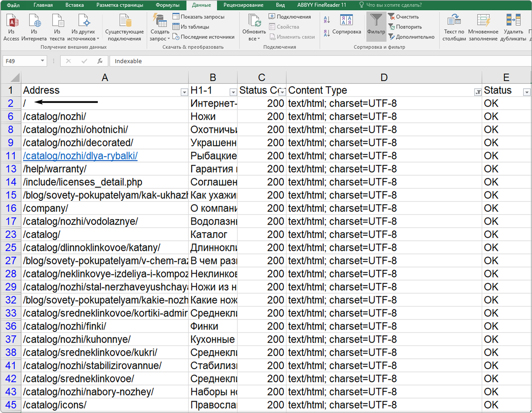Image resolution: width=532 pixels, height=413 pixels.
Task: Open Создать запрос dropdown
Action: [x=160, y=28]
